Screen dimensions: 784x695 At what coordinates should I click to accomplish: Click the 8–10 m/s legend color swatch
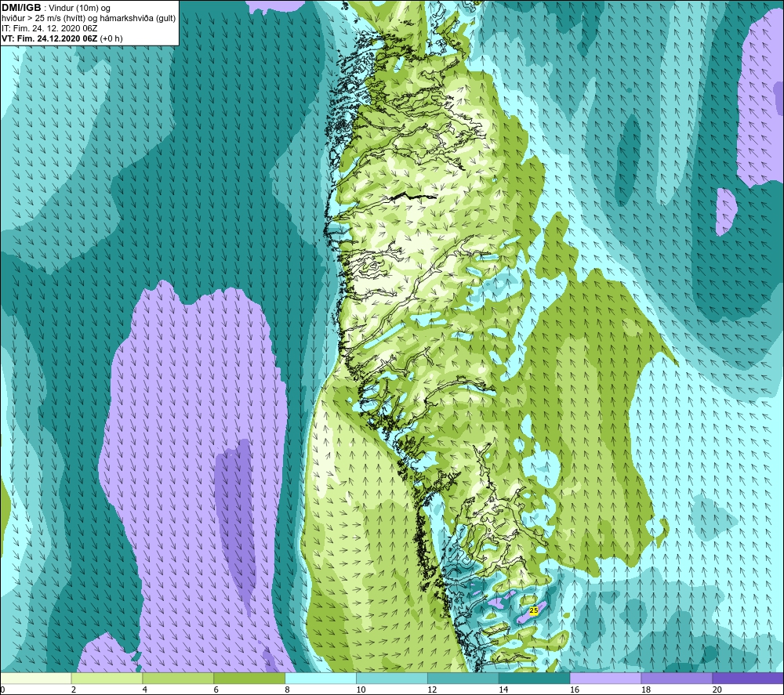321,678
